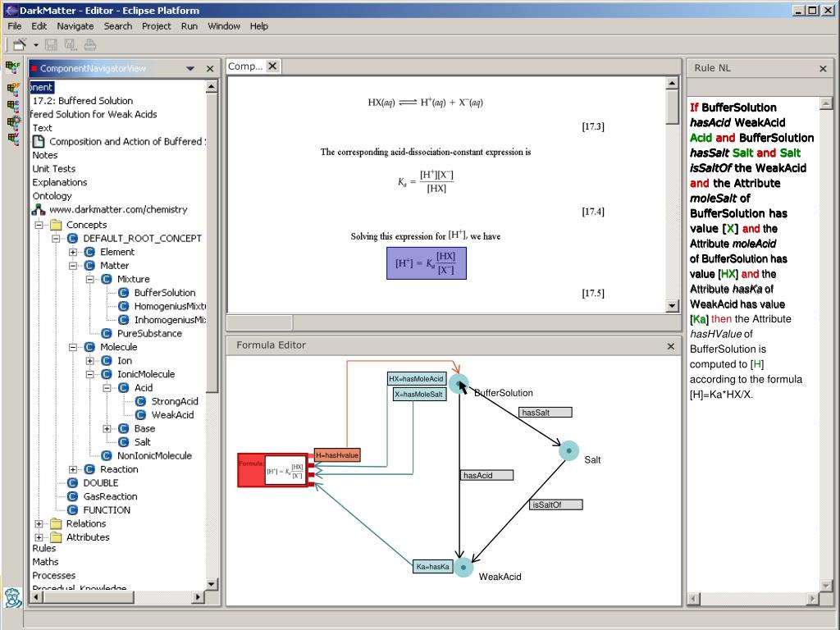
Task: Close the Rule NL panel
Action: point(824,69)
